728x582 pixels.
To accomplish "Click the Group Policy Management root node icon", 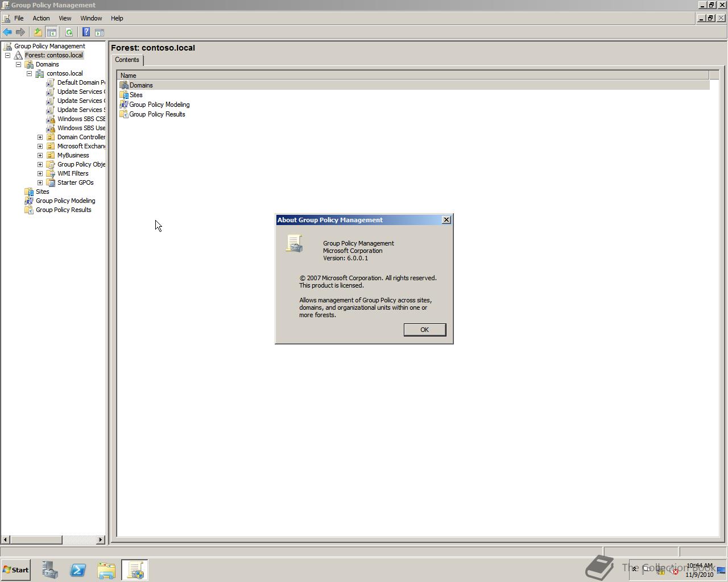I will 8,46.
